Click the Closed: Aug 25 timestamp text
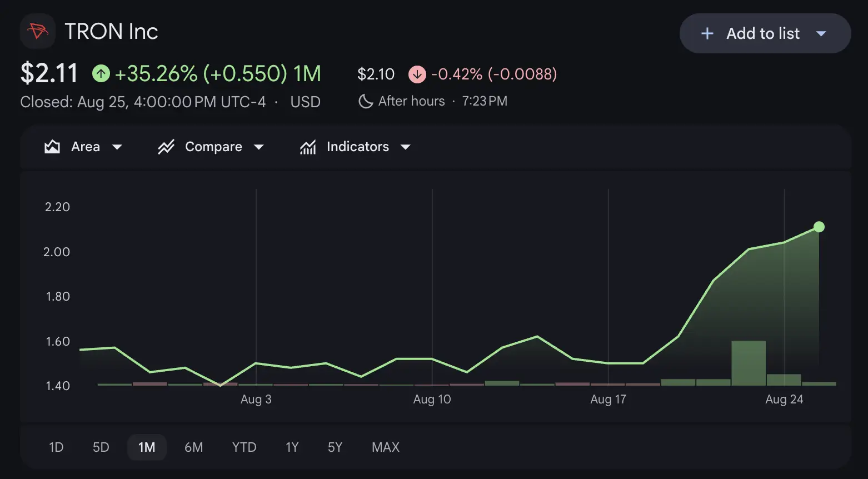 [143, 102]
